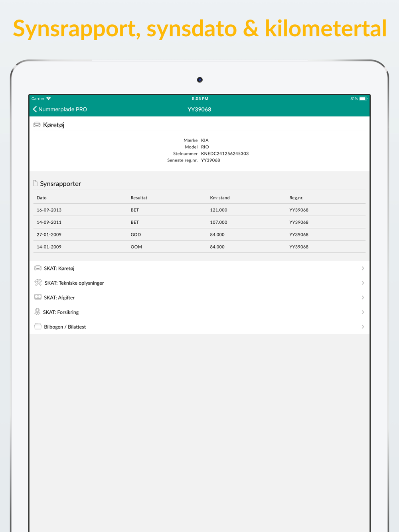
Task: Select the 16-09-2013 inspection date
Action: [x=49, y=210]
